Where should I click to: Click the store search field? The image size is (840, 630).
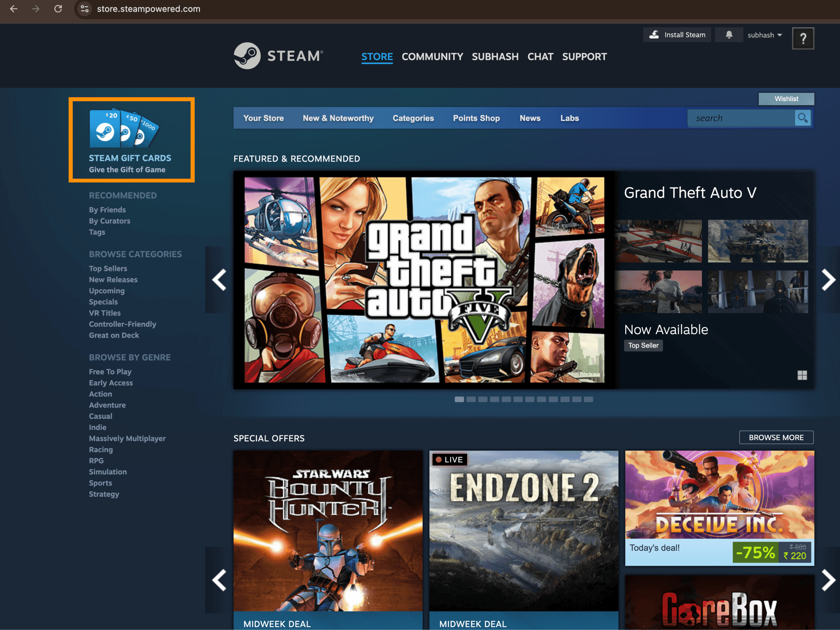(741, 118)
